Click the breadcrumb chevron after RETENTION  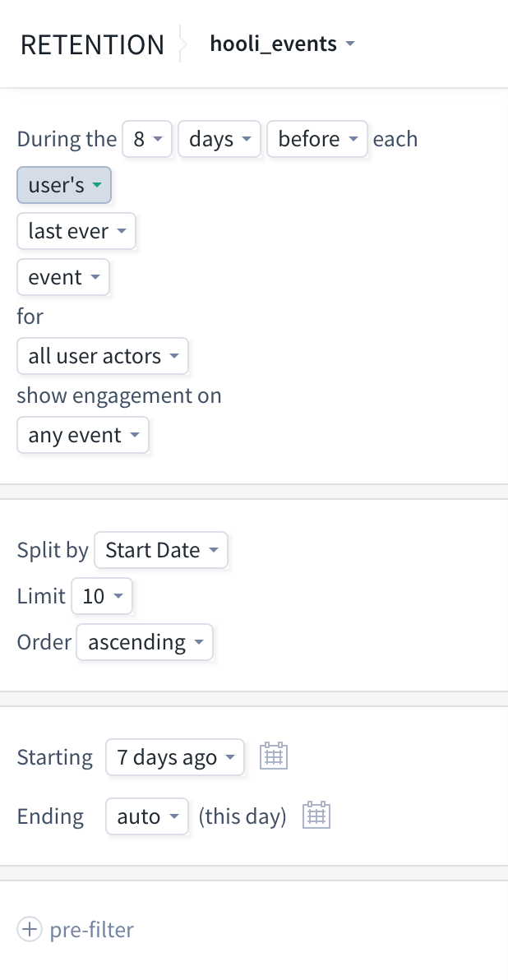pos(181,44)
